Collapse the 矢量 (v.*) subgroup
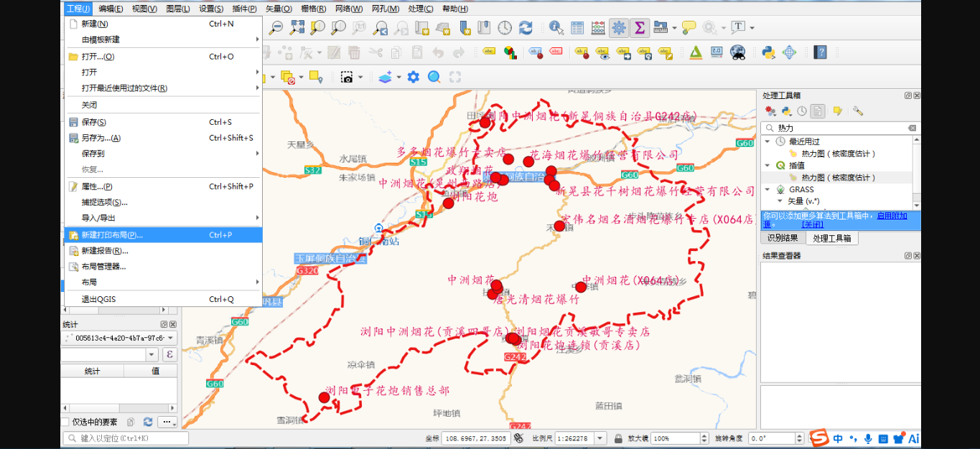 780,201
